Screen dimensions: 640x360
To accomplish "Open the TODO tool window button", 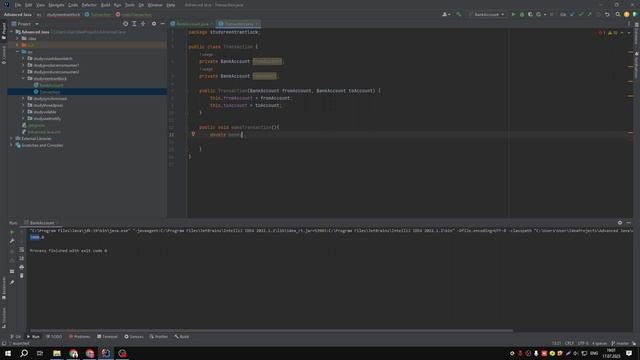I will (54, 337).
